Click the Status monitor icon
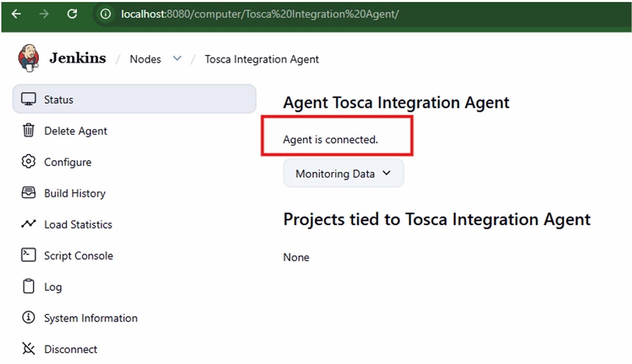632x364 pixels. [29, 99]
